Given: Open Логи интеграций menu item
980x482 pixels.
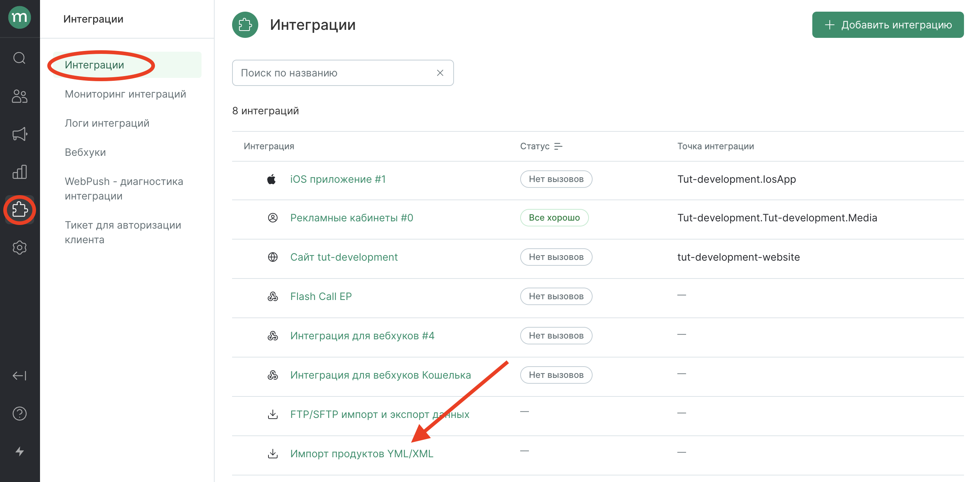Looking at the screenshot, I should pyautogui.click(x=107, y=123).
